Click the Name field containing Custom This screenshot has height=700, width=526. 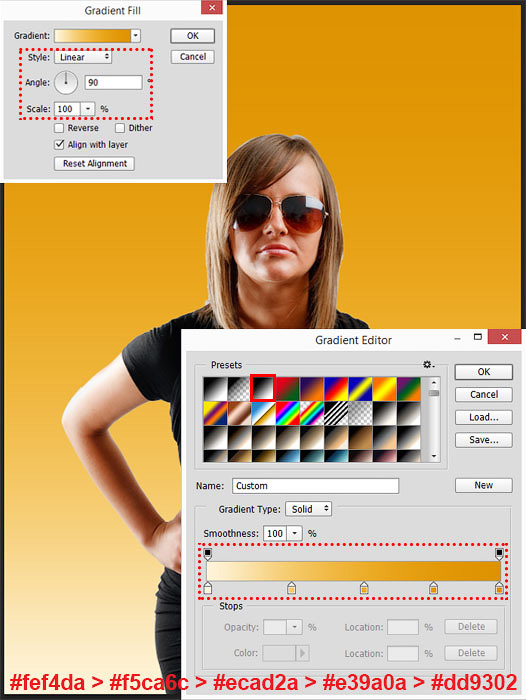pyautogui.click(x=315, y=486)
